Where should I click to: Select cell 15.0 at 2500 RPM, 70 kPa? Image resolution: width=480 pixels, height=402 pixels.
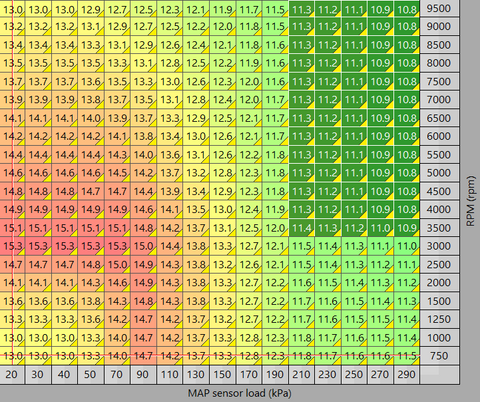pyautogui.click(x=118, y=264)
